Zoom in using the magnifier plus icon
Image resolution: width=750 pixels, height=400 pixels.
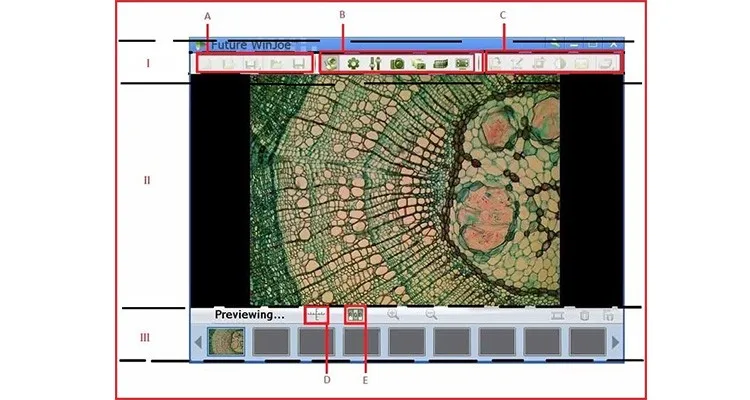(393, 314)
